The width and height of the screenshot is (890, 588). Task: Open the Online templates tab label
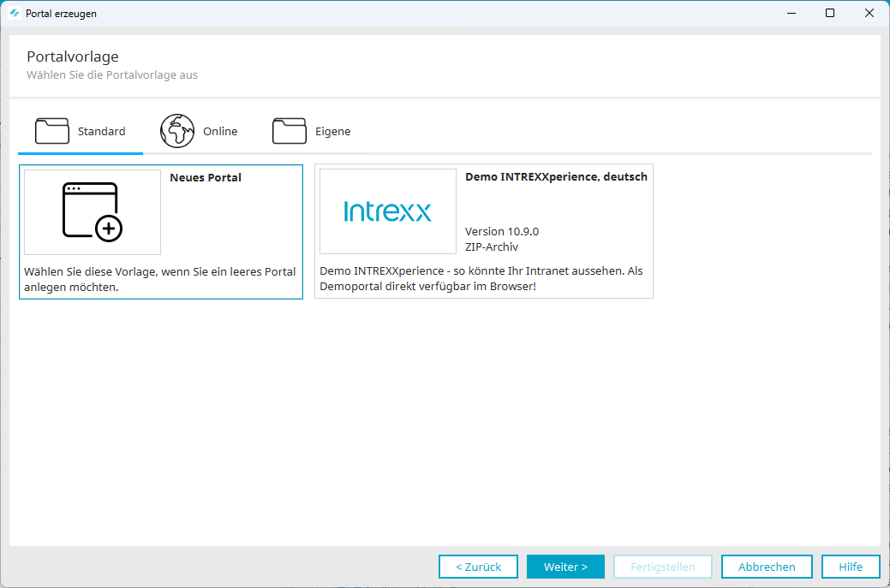pyautogui.click(x=220, y=132)
